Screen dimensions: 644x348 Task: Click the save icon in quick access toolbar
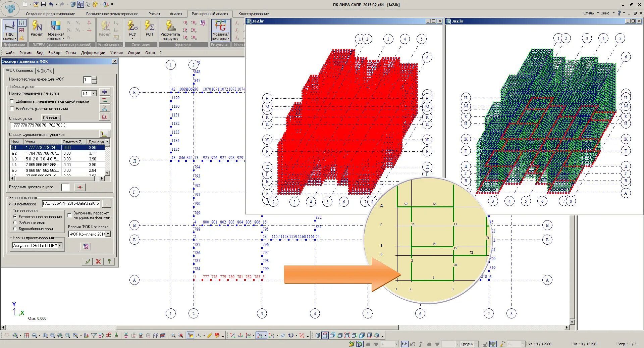(x=44, y=4)
